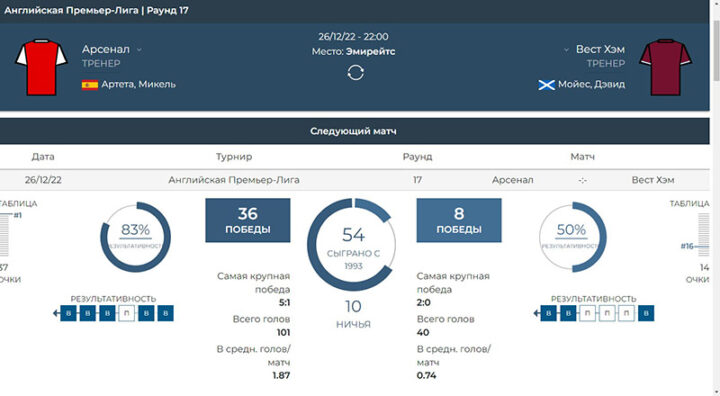Click the #1 table position marker
The height and width of the screenshot is (396, 720).
tap(17, 215)
